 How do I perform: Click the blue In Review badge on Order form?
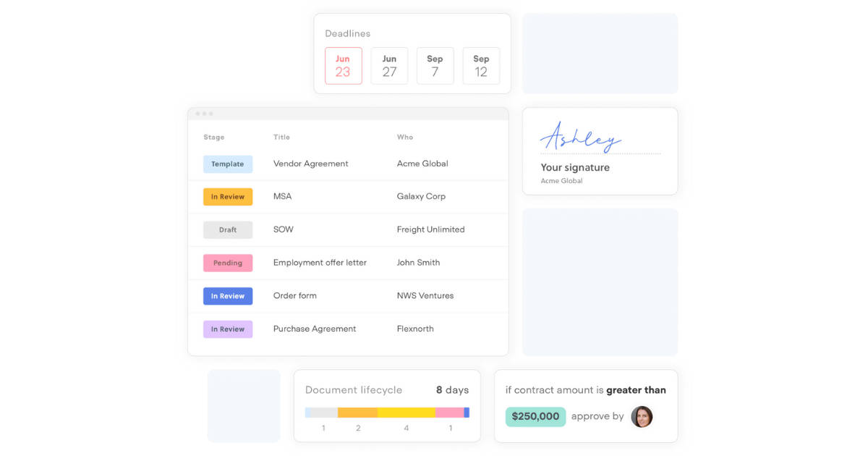pos(228,295)
